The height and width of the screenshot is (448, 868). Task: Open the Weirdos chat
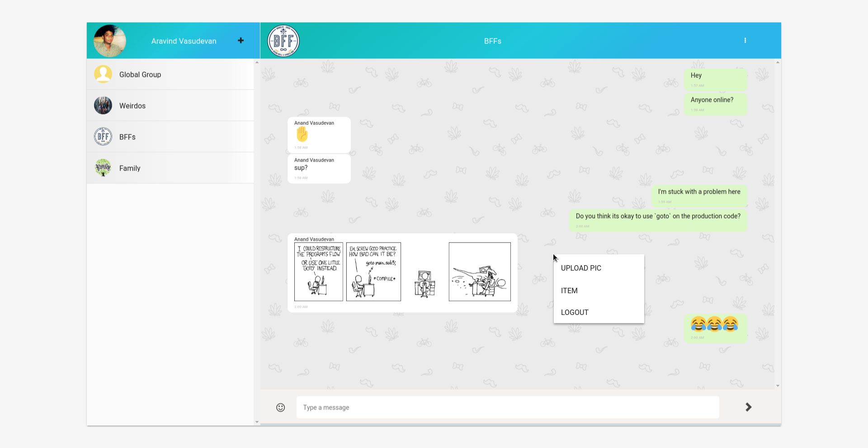coord(170,105)
